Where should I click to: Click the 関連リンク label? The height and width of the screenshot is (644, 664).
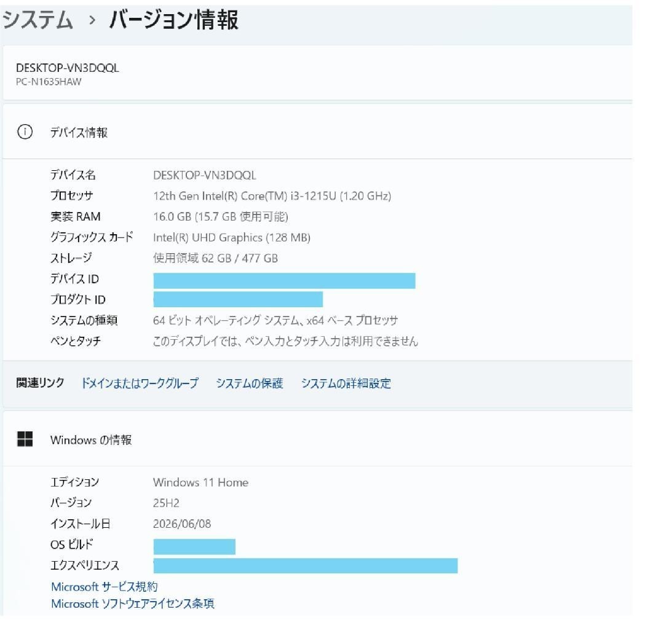[x=40, y=382]
